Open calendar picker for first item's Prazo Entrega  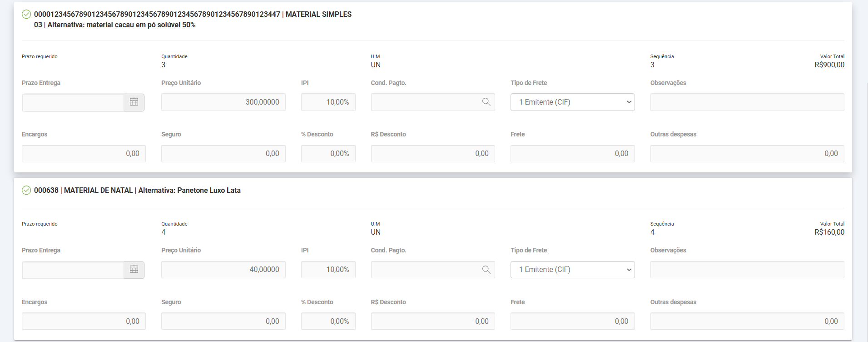[x=134, y=102]
